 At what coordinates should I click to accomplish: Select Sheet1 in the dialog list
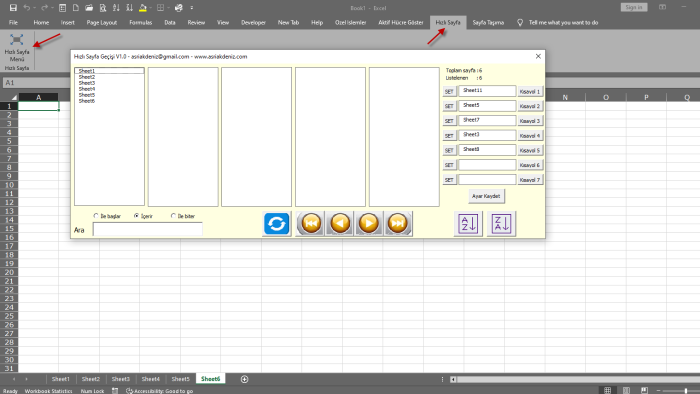(109, 71)
